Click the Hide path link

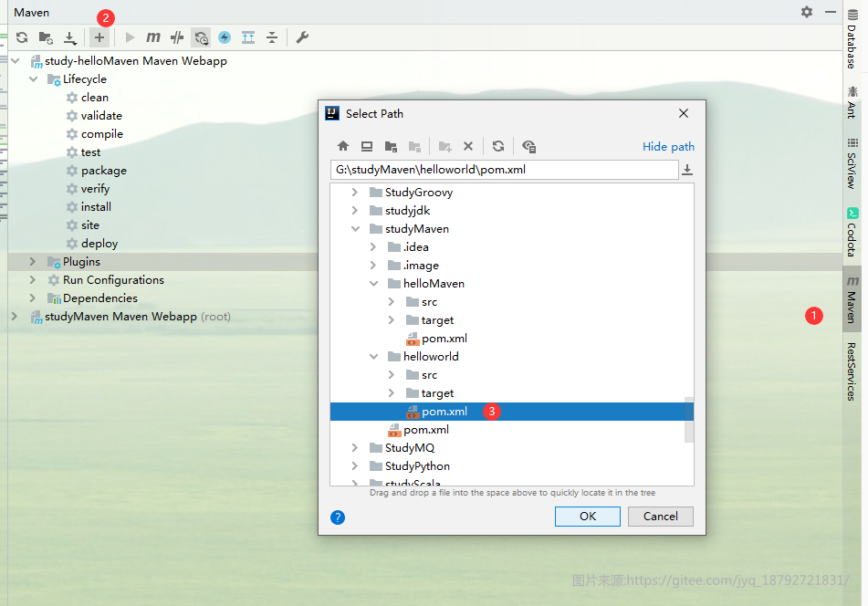[x=668, y=147]
